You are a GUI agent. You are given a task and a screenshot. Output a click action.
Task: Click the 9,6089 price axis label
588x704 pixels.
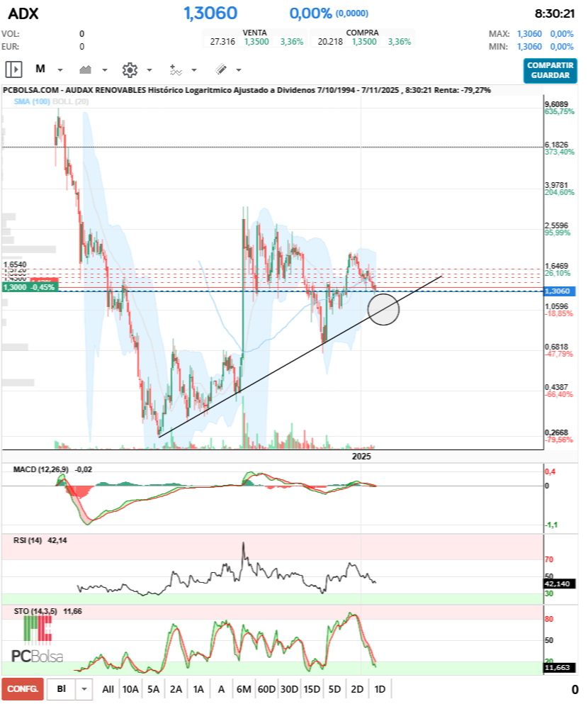tap(556, 105)
